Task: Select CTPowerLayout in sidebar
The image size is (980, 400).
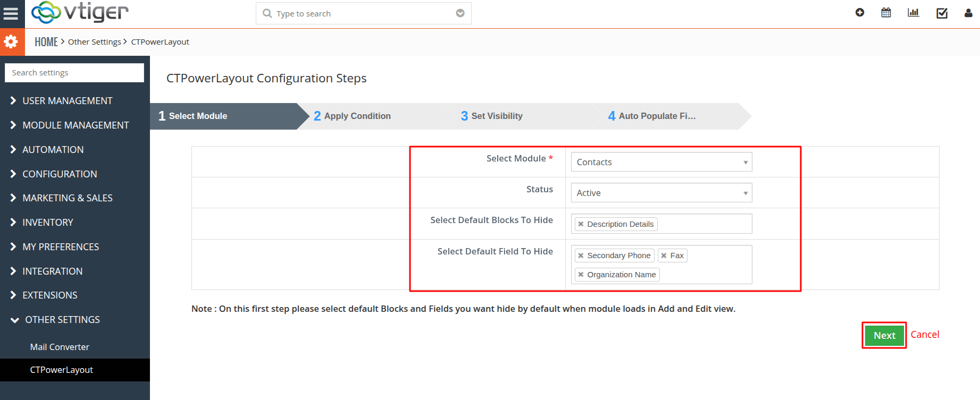Action: coord(74,370)
